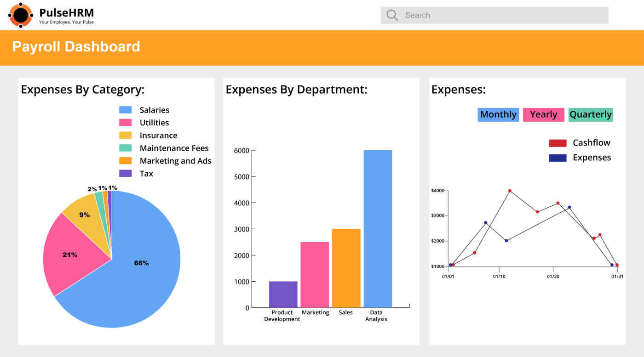Image resolution: width=644 pixels, height=357 pixels.
Task: Switch to the Yearly expenses view
Action: point(543,114)
